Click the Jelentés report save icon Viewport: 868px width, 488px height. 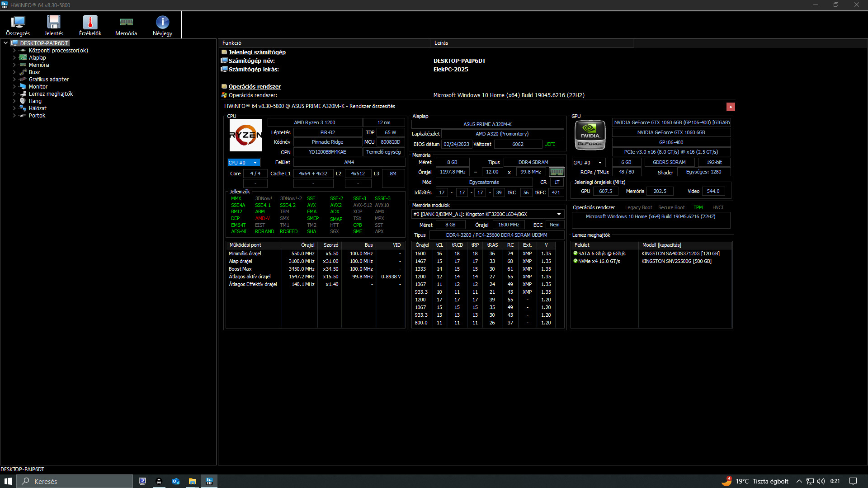tap(54, 25)
